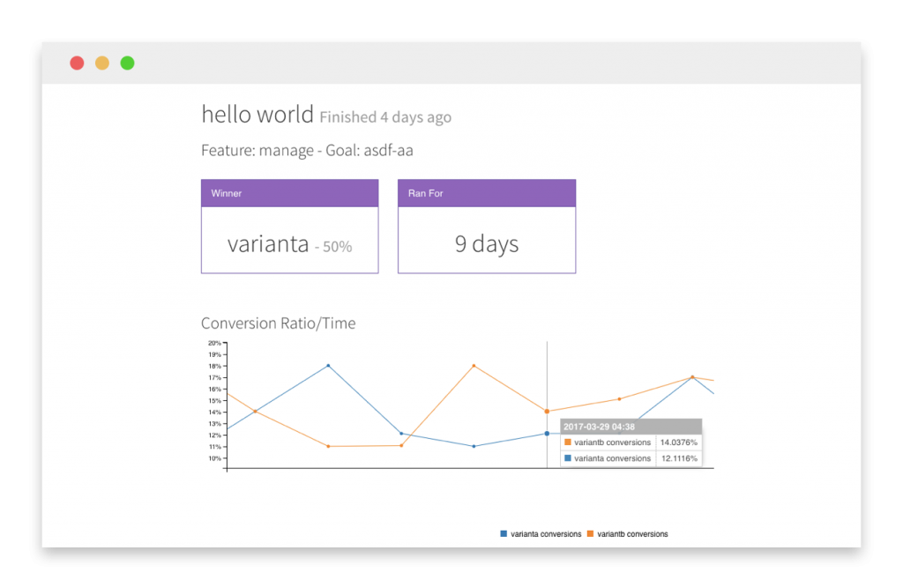Image resolution: width=903 pixels, height=588 pixels.
Task: Collapse the Conversion Ratio/Time section heading
Action: click(x=279, y=323)
